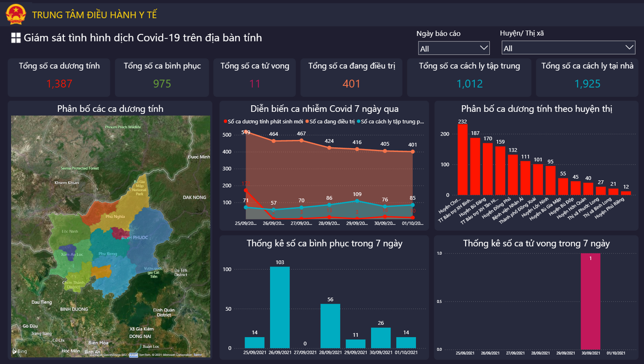
Task: Click the Vietnam national emblem logo
Action: click(x=16, y=14)
